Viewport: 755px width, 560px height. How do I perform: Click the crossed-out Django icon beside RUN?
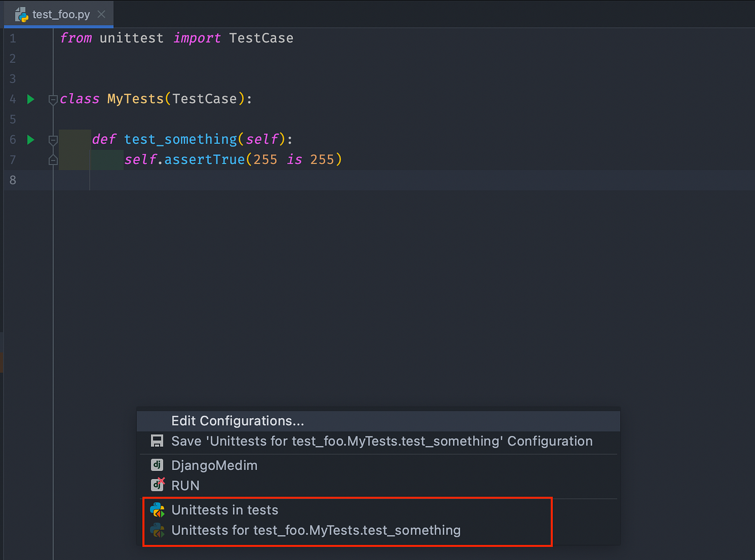coord(156,485)
